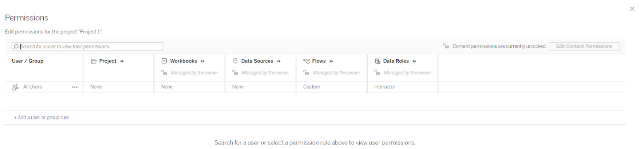
Task: Click the Flows managed-by-owner lock icon
Action: 306,73
